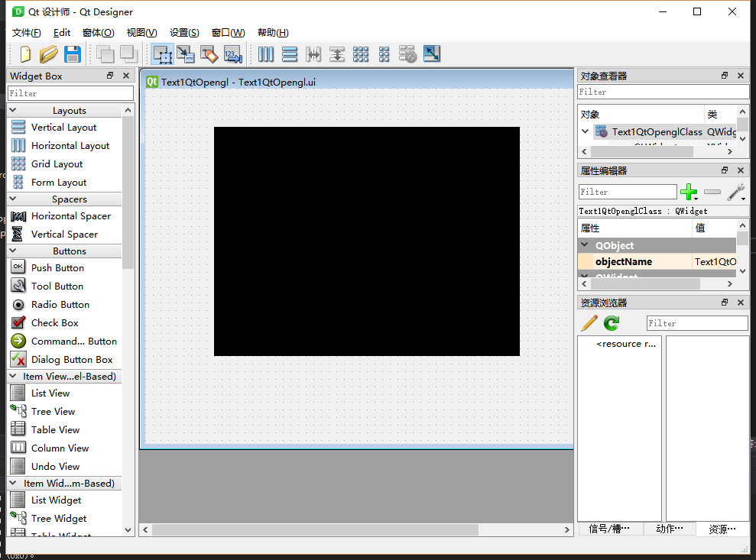Collapse the Layouts category

pos(13,110)
